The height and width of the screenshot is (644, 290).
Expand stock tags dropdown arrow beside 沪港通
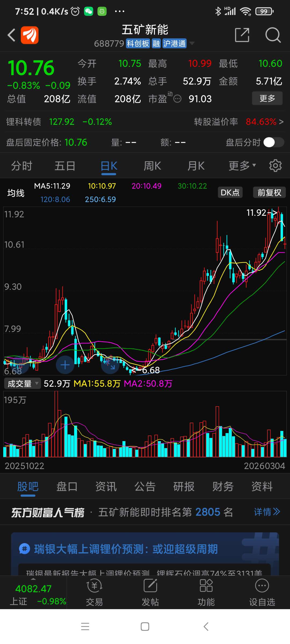(192, 43)
